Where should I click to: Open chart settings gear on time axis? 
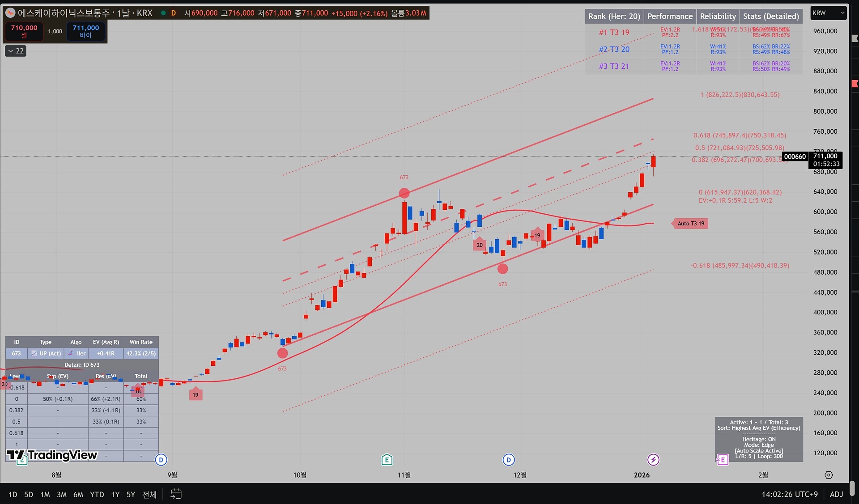pos(829,475)
